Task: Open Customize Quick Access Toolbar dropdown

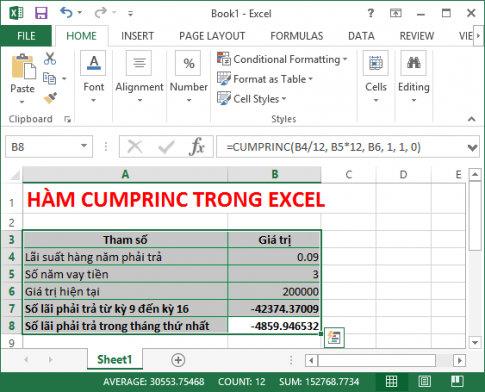Action: pyautogui.click(x=130, y=14)
